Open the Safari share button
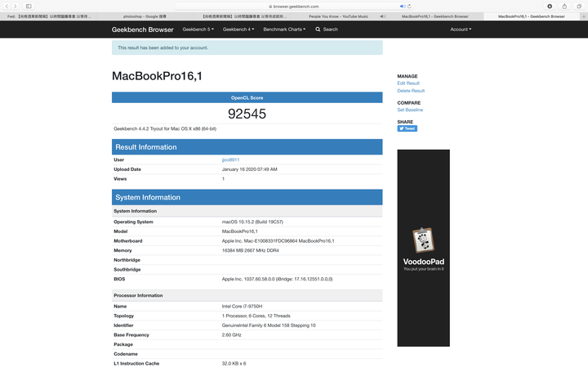This screenshot has height=368, width=588. pyautogui.click(x=564, y=6)
